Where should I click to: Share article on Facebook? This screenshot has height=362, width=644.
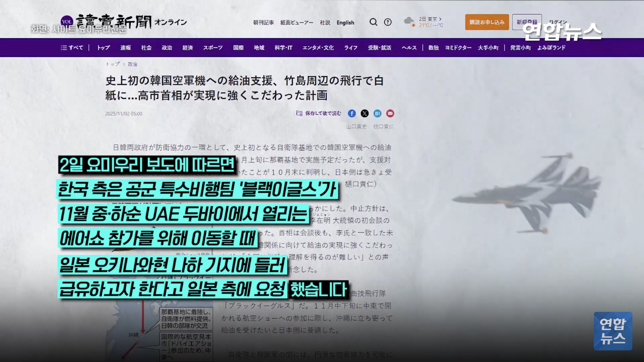click(352, 113)
